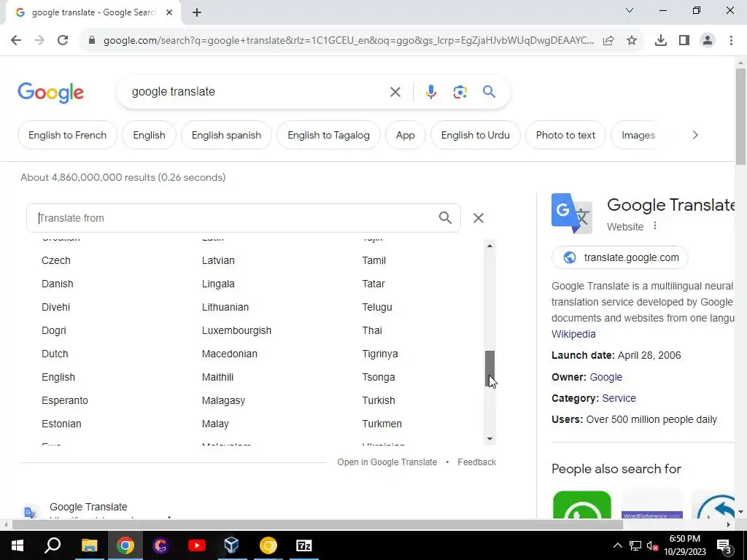Select the App filter chip
Viewport: 747px width, 560px height.
[x=406, y=135]
